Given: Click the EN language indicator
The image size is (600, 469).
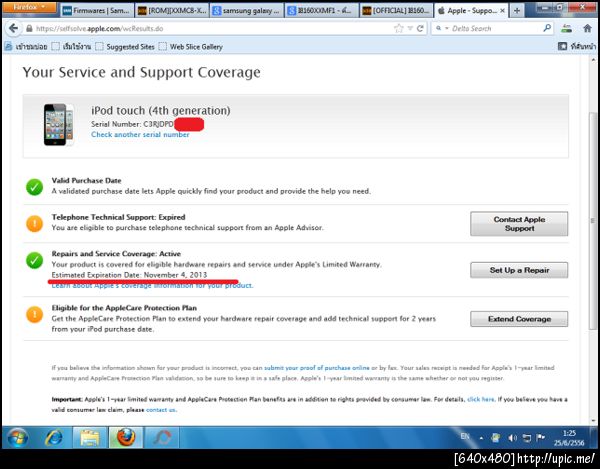Looking at the screenshot, I should point(465,436).
